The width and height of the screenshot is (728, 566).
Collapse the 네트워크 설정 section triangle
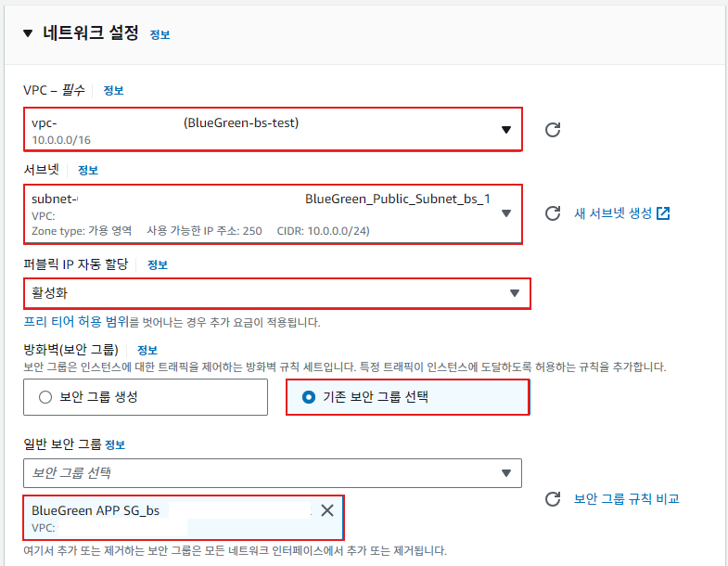click(28, 33)
